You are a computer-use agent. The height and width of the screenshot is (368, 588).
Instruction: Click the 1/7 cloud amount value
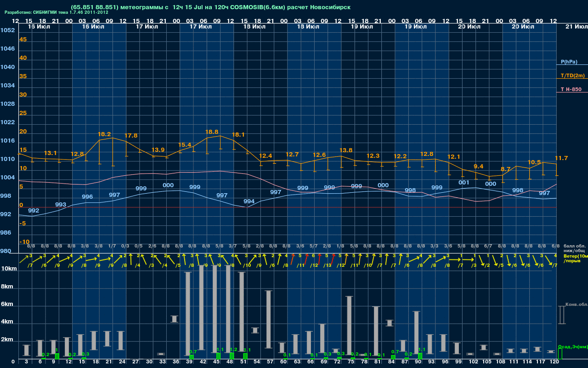(x=112, y=247)
